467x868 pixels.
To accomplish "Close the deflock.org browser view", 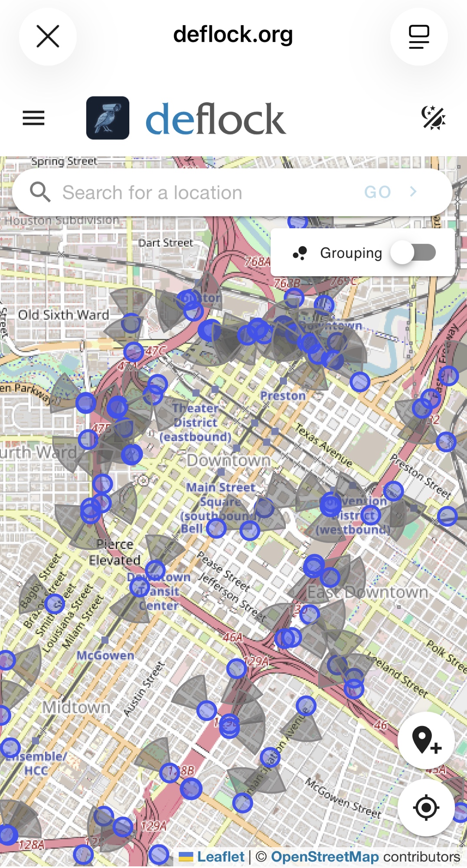I will click(48, 36).
